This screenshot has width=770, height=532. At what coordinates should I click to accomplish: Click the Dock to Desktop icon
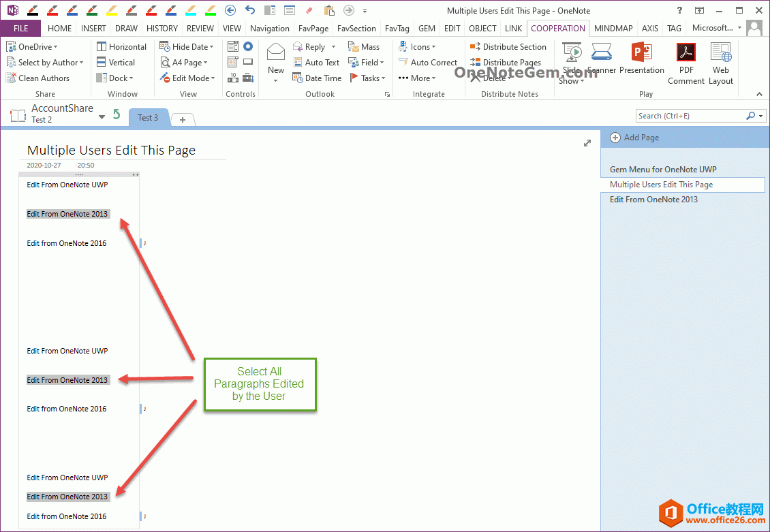click(x=270, y=10)
